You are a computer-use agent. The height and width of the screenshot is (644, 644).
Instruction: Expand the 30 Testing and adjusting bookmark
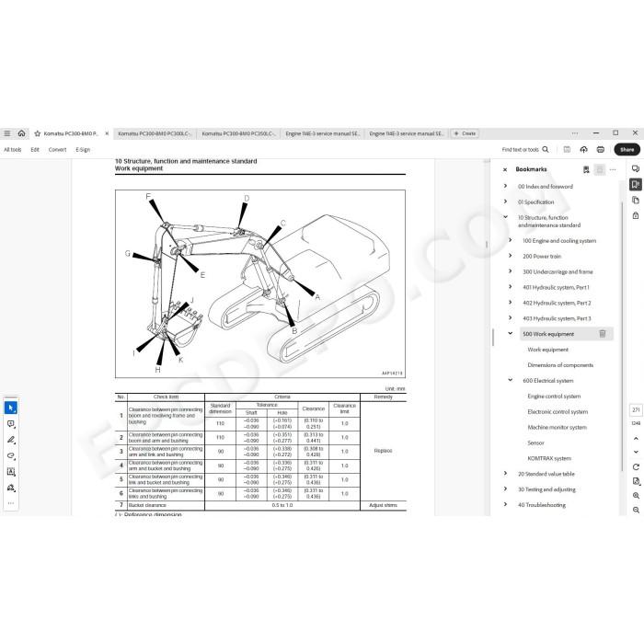[506, 489]
